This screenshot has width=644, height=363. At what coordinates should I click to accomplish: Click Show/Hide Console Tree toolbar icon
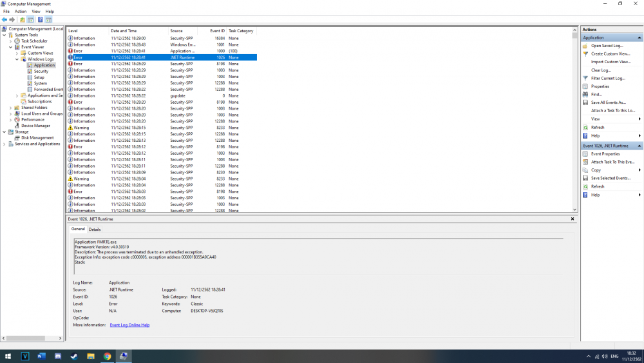coord(30,20)
